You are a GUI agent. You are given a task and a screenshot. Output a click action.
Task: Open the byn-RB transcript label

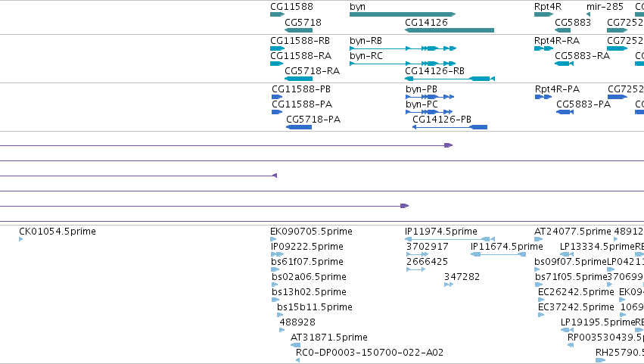(366, 41)
